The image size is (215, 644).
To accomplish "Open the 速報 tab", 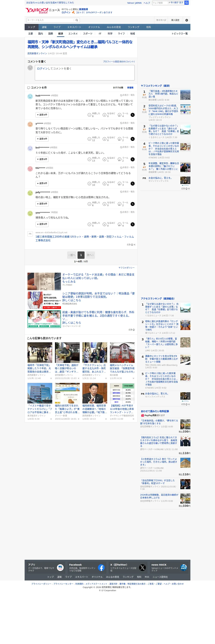I will pos(44,27).
